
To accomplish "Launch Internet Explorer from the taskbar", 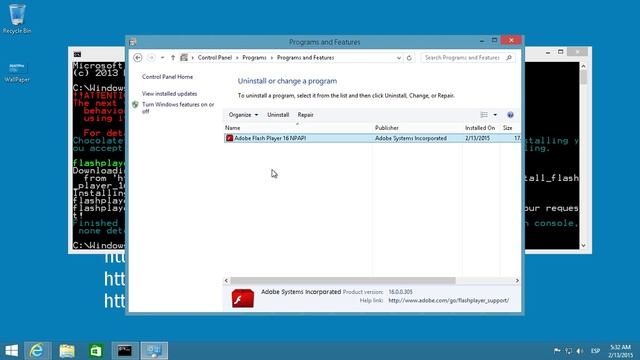I will (x=37, y=351).
